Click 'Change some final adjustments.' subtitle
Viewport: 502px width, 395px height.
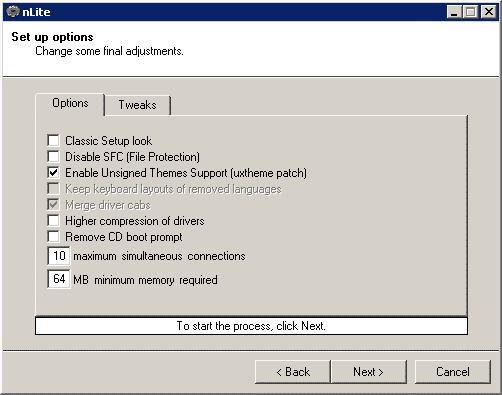[109, 51]
